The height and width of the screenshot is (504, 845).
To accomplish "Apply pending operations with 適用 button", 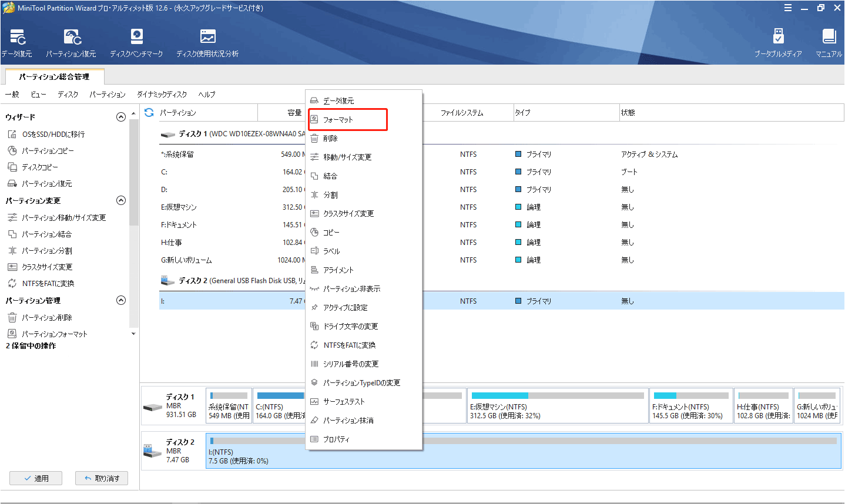I will click(35, 478).
